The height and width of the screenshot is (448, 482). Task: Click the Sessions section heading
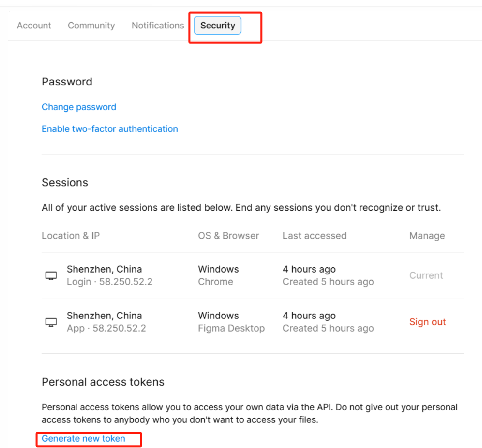(65, 182)
